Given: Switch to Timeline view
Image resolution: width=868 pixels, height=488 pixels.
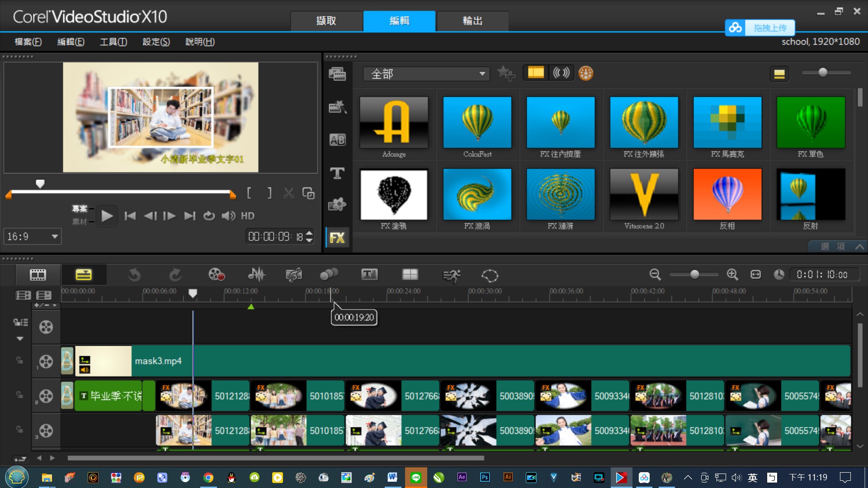Looking at the screenshot, I should coord(84,275).
